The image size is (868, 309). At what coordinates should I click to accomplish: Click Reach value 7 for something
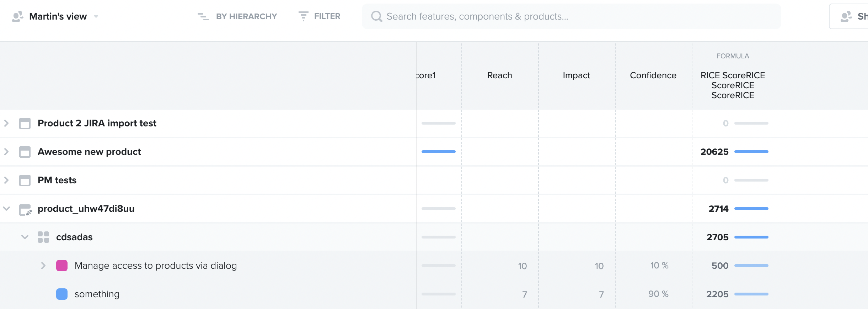525,294
